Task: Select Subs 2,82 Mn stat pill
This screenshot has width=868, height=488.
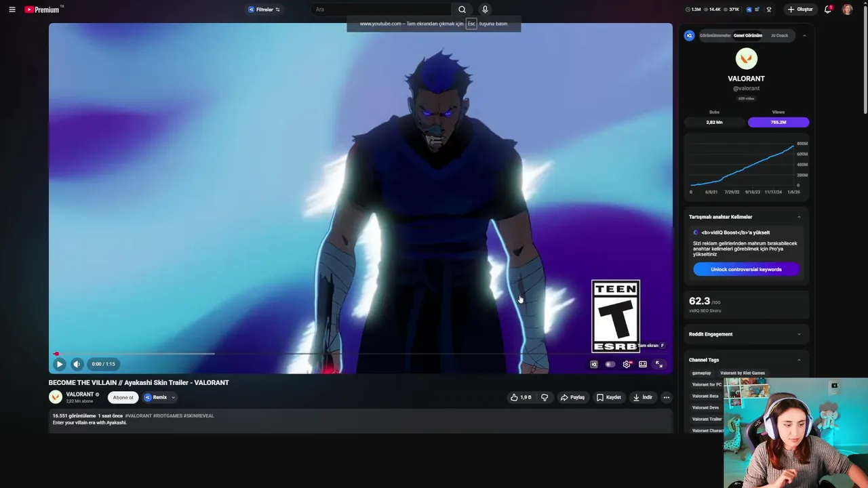Action: [715, 122]
